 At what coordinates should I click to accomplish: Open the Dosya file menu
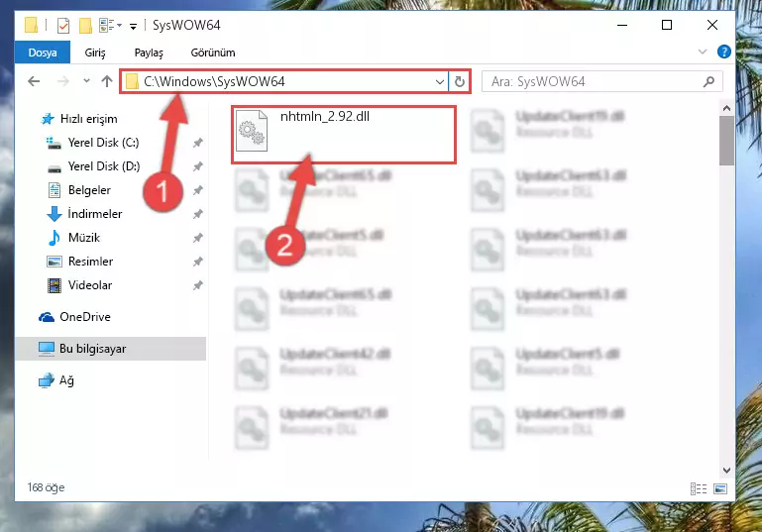(43, 53)
